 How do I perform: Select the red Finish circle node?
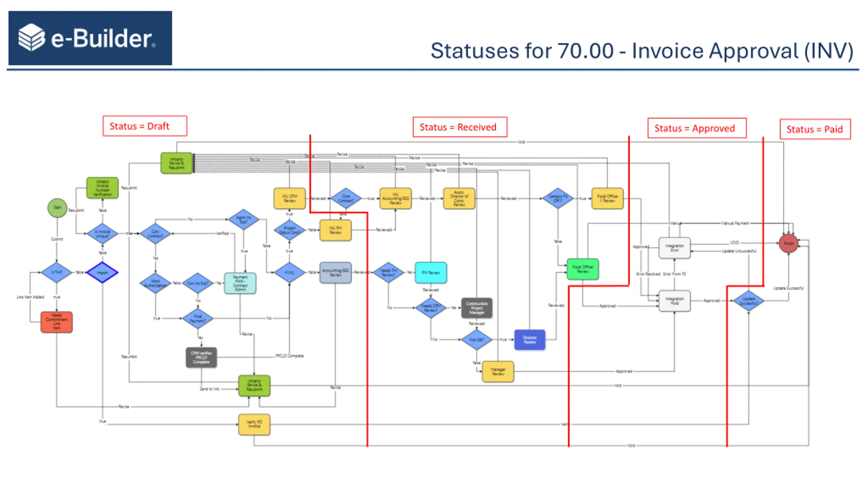click(x=788, y=243)
